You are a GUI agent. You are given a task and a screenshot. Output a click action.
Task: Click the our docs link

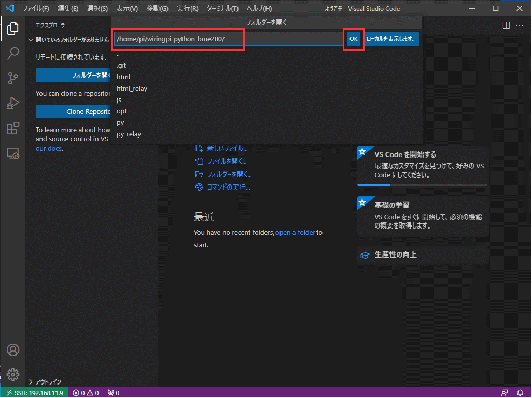pyautogui.click(x=49, y=149)
